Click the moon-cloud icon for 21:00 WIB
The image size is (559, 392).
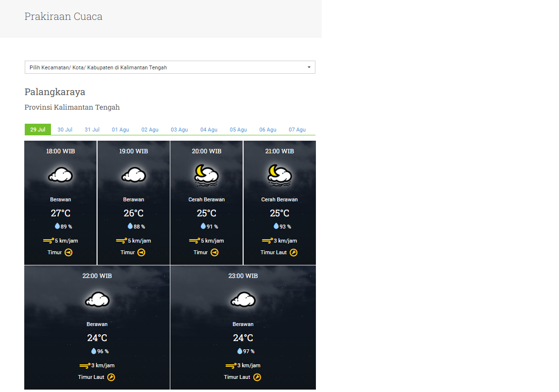click(279, 175)
